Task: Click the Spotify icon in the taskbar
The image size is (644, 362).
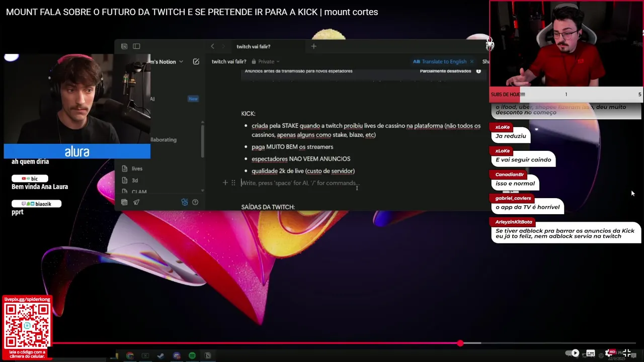Action: (x=192, y=356)
